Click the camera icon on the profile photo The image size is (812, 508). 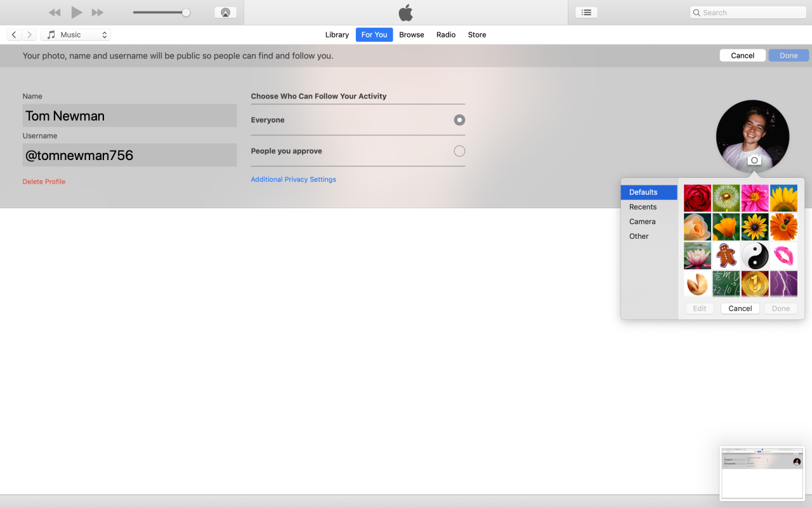(x=753, y=160)
